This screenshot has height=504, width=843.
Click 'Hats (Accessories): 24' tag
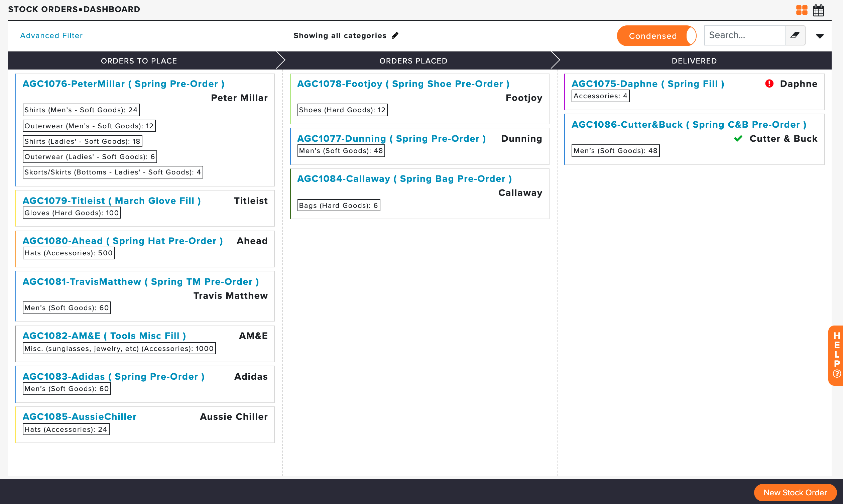coord(66,429)
